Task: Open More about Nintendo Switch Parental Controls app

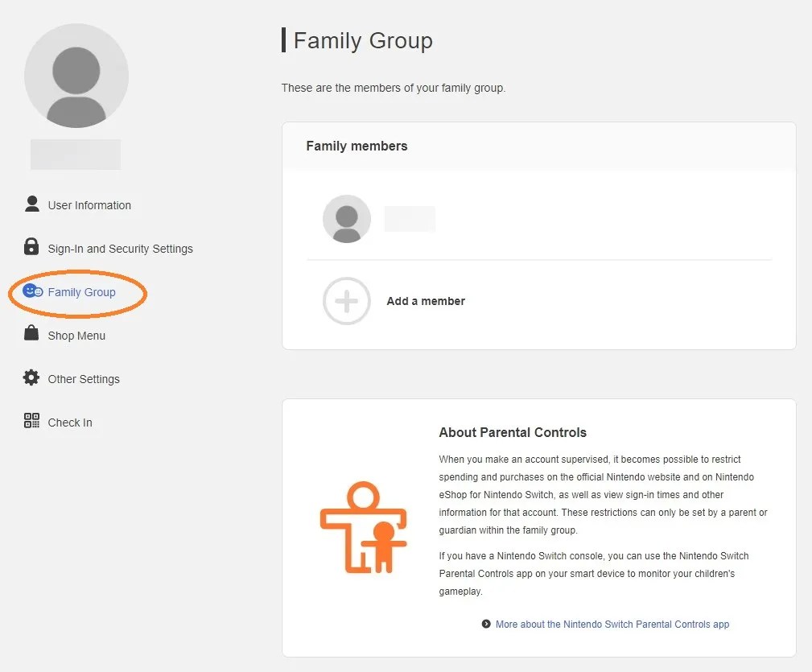Action: click(612, 624)
